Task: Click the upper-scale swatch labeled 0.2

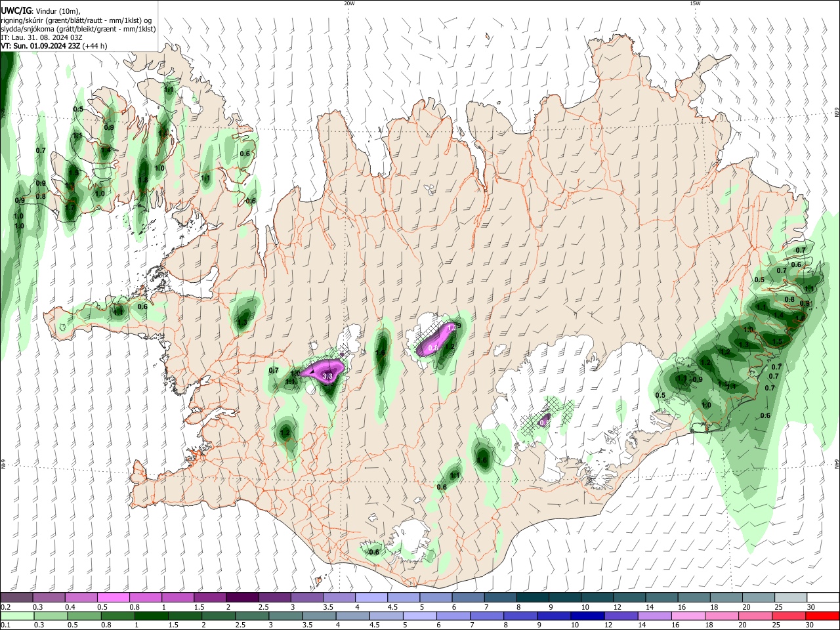Action: (17, 598)
